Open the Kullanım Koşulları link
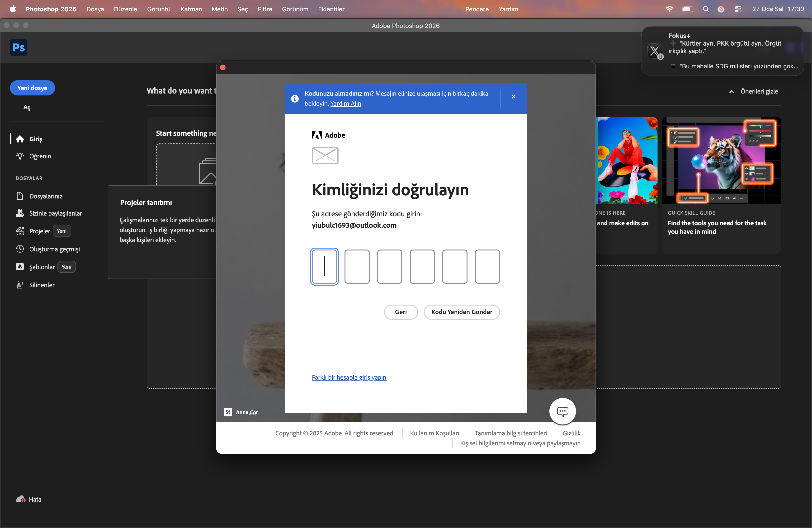Viewport: 812px width, 528px height. (435, 433)
